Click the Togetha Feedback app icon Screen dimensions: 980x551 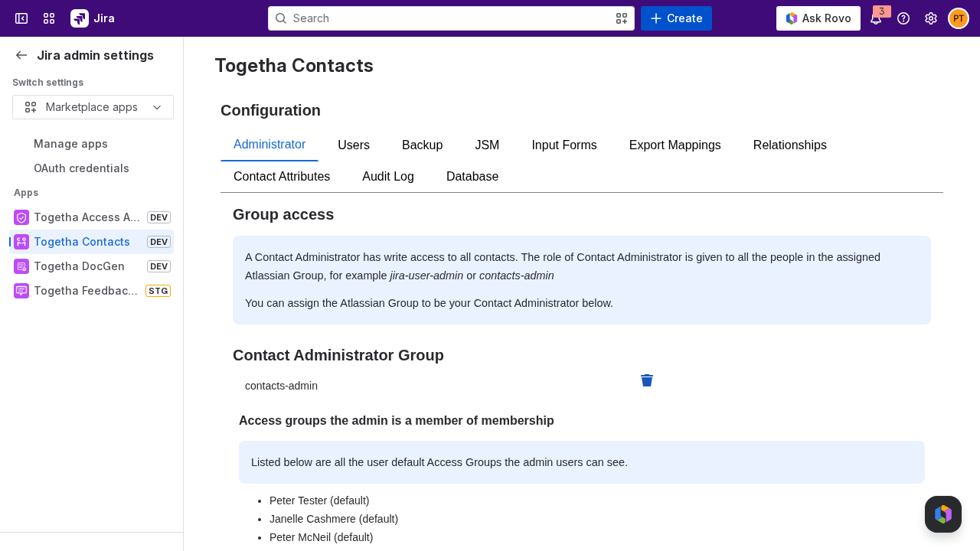(x=21, y=291)
